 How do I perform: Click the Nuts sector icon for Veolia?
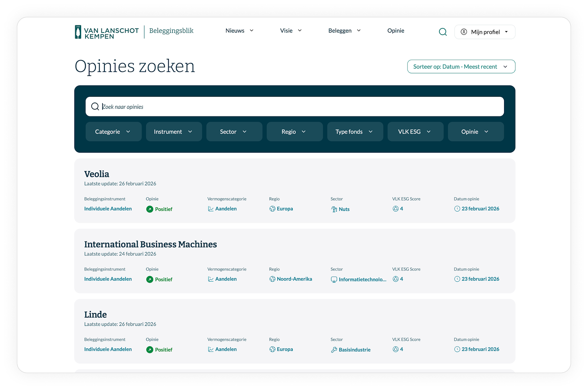tap(334, 209)
